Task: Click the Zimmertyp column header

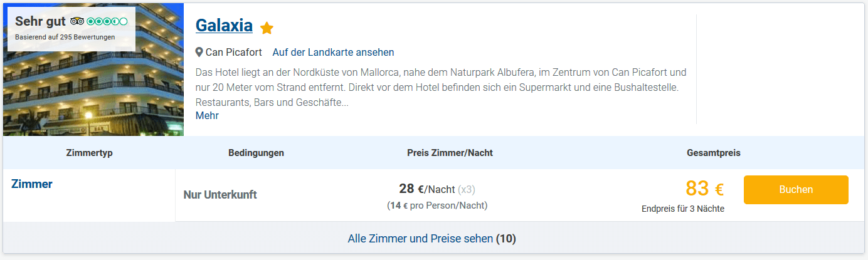Action: [x=89, y=153]
